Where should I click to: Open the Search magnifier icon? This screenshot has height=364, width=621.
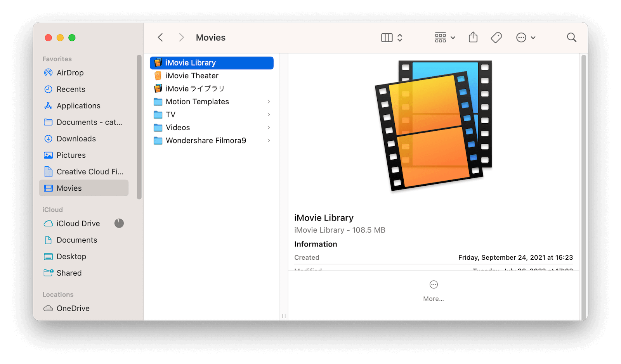[x=571, y=38]
